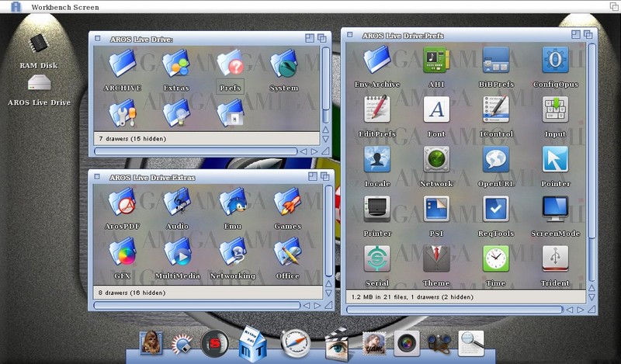The height and width of the screenshot is (364, 621).
Task: Open the Pointer preferences
Action: click(555, 159)
